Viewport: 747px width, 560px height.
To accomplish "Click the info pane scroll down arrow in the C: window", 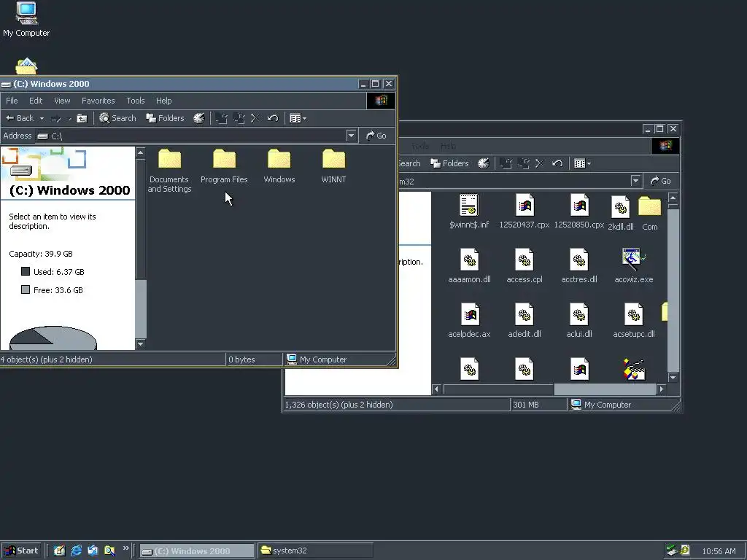I will click(141, 344).
